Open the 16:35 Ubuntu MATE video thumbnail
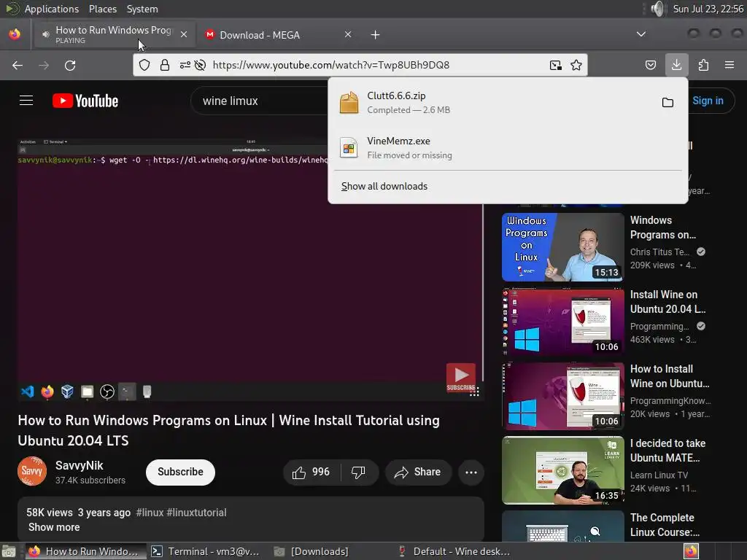Viewport: 747px width, 560px height. click(x=562, y=470)
